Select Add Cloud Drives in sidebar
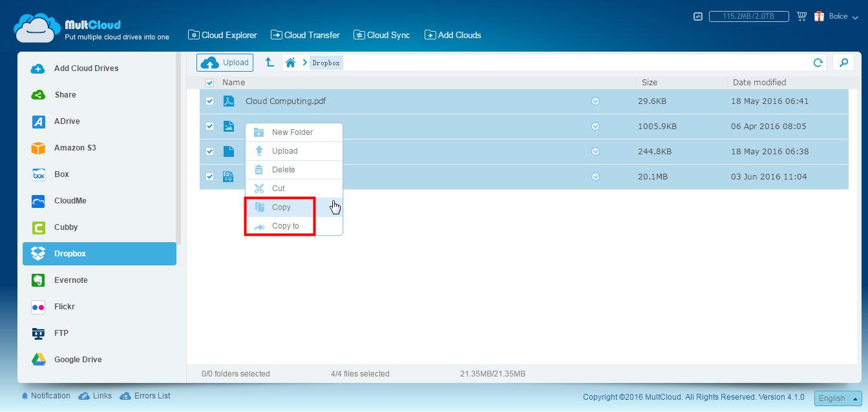The height and width of the screenshot is (412, 868). (x=86, y=68)
